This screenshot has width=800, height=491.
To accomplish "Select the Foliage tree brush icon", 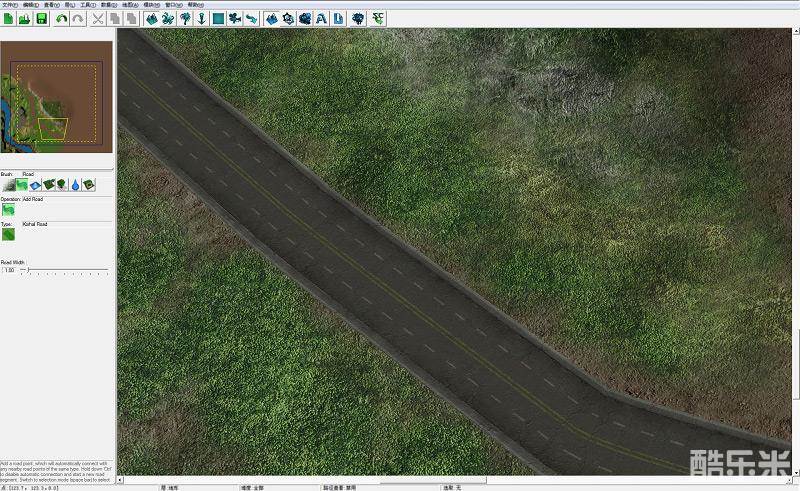I will click(x=62, y=185).
